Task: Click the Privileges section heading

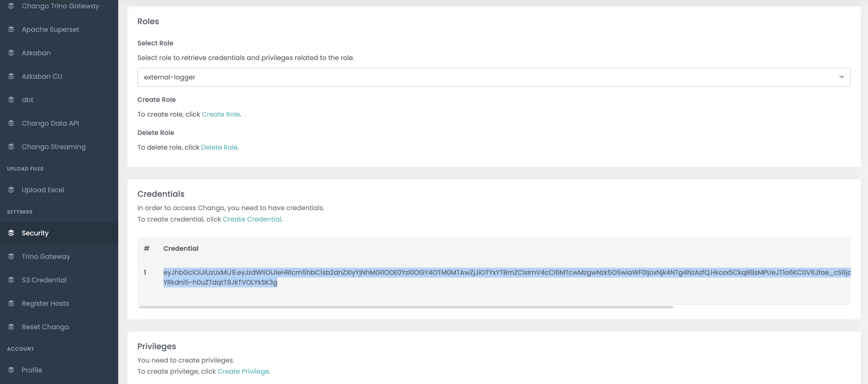Action: tap(157, 346)
